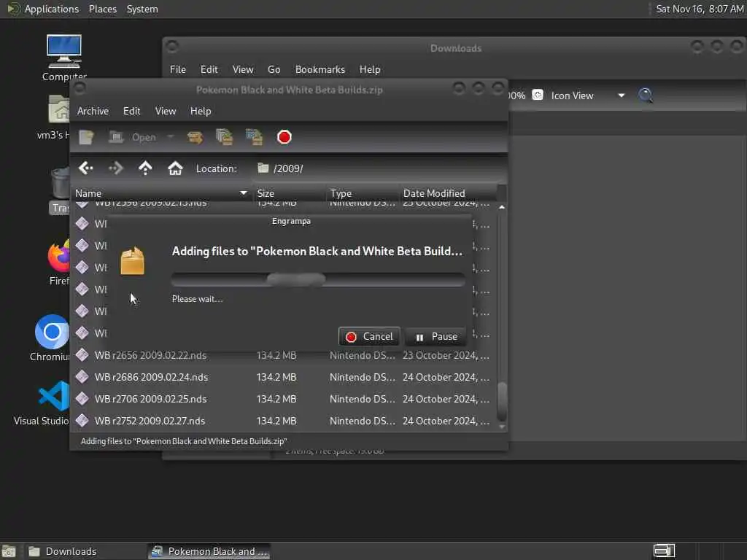Open the Edit menu in Engrampa
747x560 pixels.
pyautogui.click(x=131, y=111)
